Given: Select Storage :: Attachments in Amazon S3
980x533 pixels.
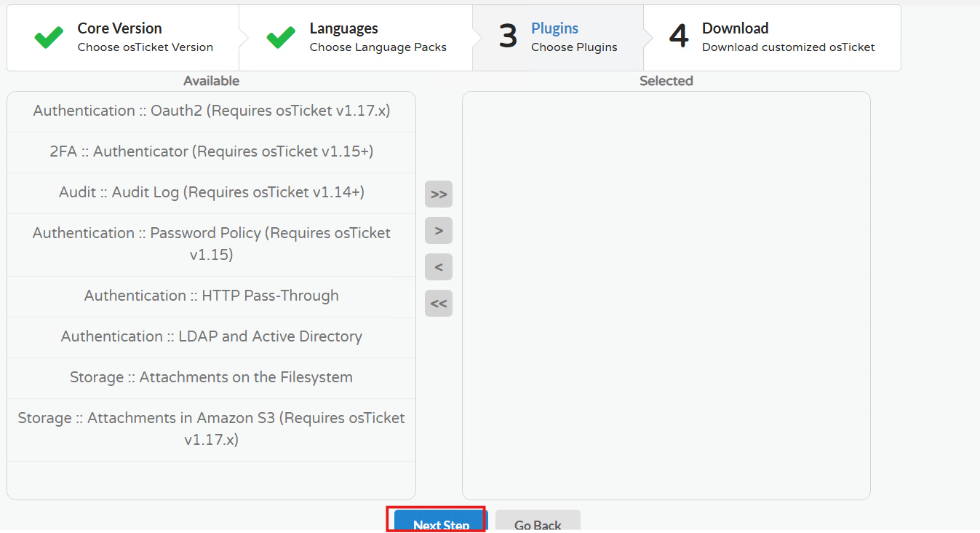Looking at the screenshot, I should click(x=212, y=430).
